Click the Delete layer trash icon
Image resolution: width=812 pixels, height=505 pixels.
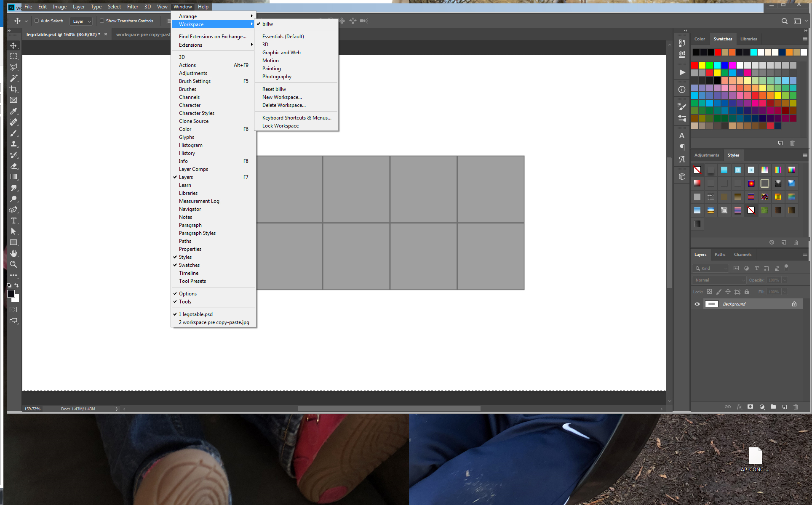[796, 407]
